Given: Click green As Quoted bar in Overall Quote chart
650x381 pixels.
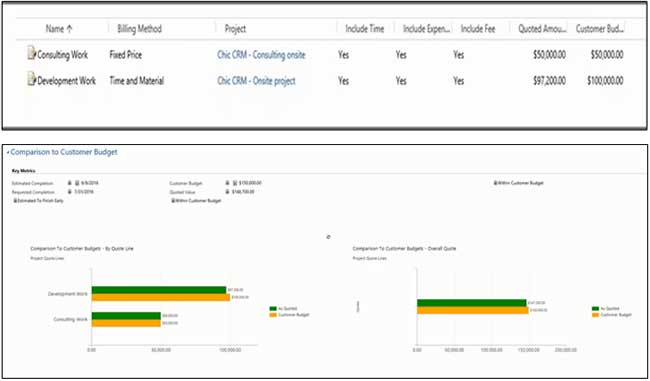Looking at the screenshot, I should point(471,303).
